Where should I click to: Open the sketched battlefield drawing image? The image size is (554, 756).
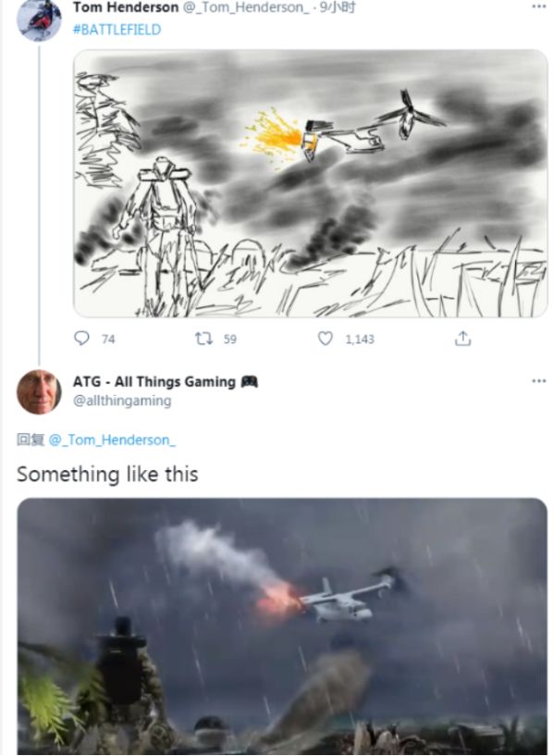(310, 183)
